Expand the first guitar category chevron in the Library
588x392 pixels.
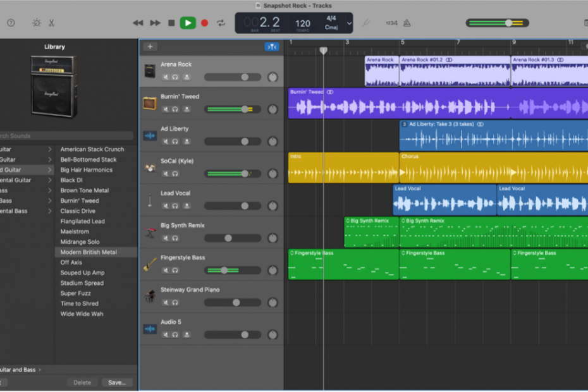pyautogui.click(x=50, y=149)
